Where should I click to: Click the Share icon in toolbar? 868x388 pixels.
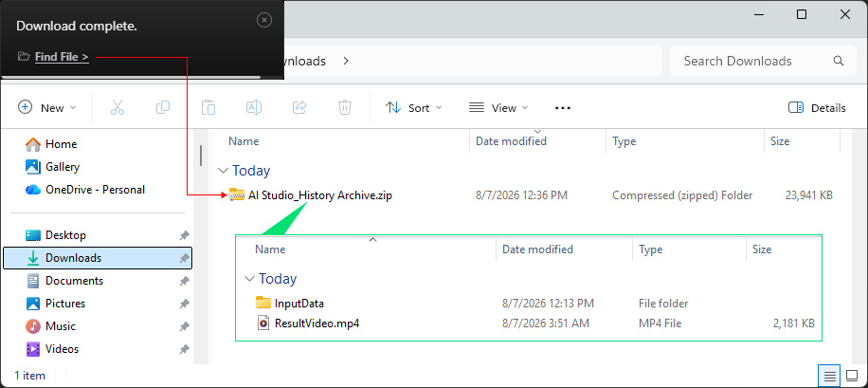pyautogui.click(x=299, y=107)
